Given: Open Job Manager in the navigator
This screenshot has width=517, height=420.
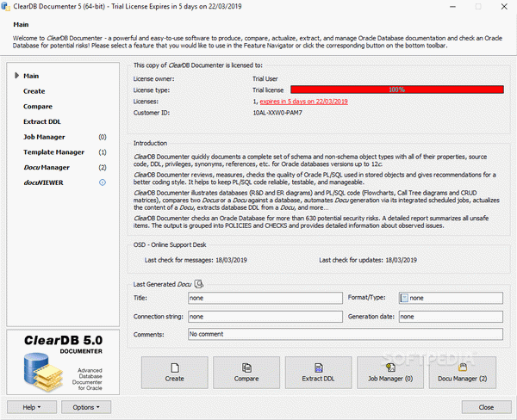Looking at the screenshot, I should (44, 137).
